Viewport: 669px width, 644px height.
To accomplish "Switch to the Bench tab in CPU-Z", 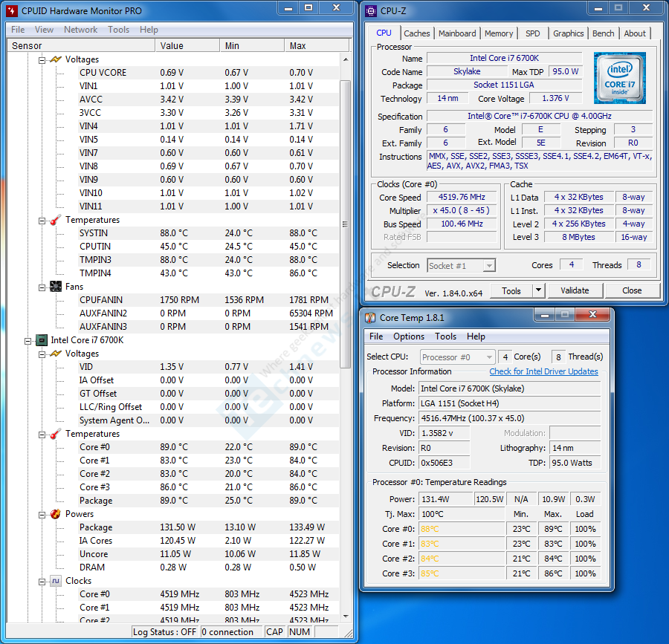I will pos(604,33).
